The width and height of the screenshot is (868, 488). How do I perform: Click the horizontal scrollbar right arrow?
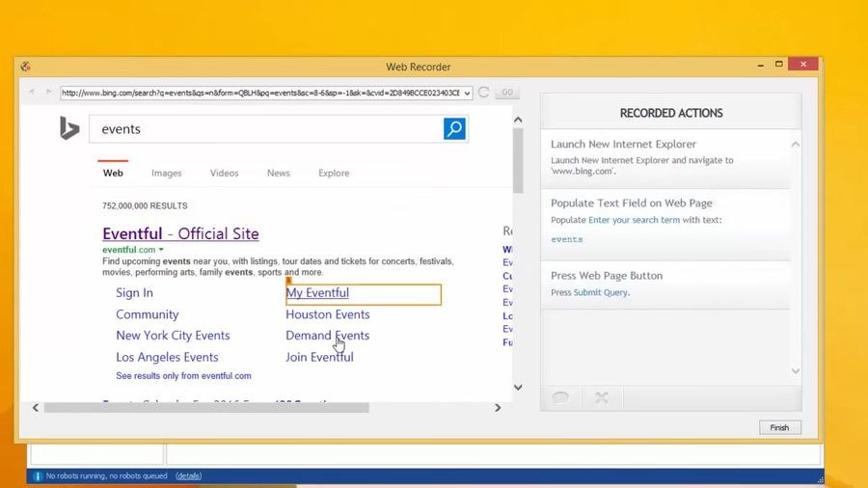tap(498, 408)
